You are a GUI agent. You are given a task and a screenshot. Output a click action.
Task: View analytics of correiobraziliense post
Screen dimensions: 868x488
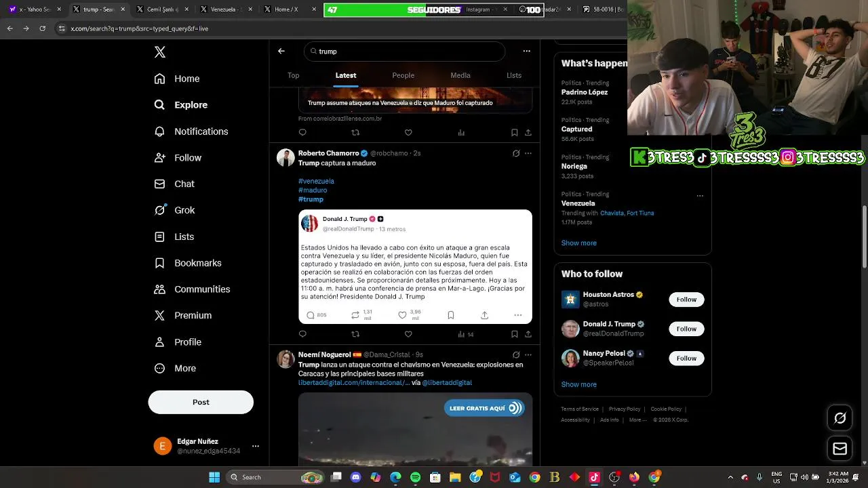coord(461,133)
